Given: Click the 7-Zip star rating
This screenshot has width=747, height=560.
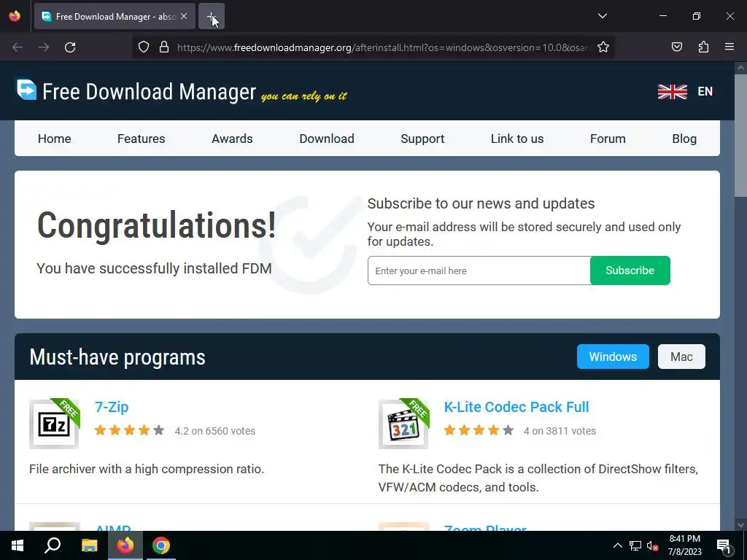Looking at the screenshot, I should point(130,430).
